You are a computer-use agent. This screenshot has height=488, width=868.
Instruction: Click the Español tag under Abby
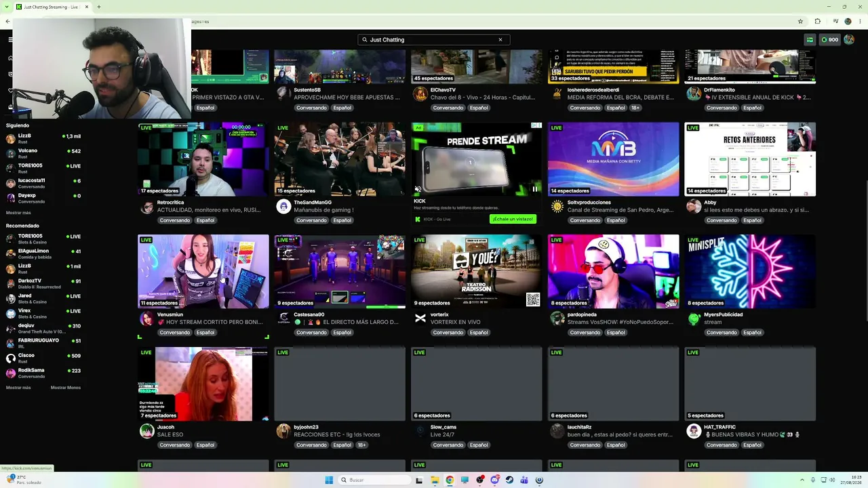752,220
